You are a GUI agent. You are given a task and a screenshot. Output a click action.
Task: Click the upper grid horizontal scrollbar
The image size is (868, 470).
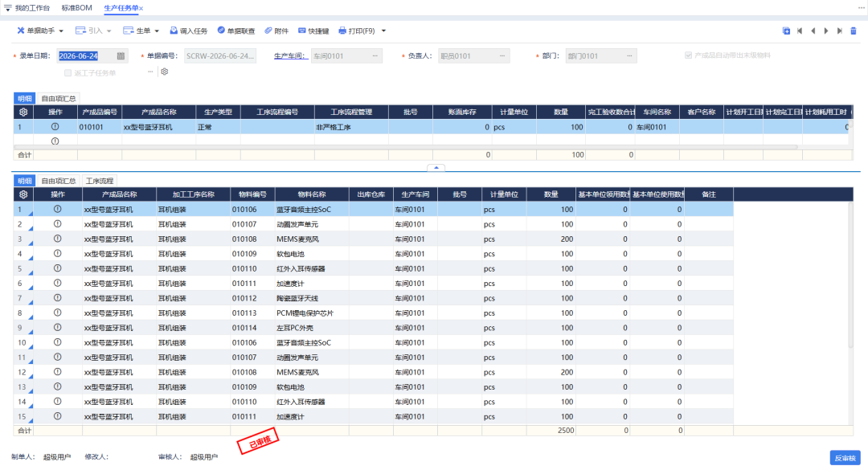click(x=405, y=147)
